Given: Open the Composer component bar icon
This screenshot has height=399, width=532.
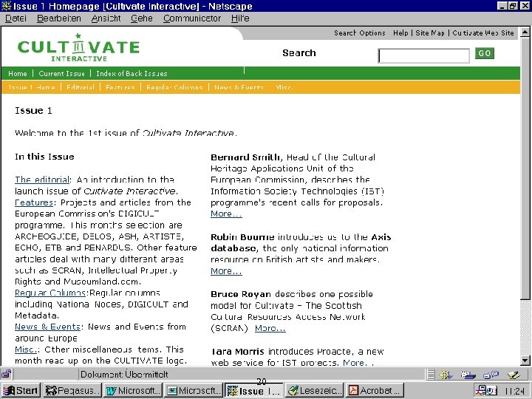Looking at the screenshot, I should pyautogui.click(x=514, y=375).
